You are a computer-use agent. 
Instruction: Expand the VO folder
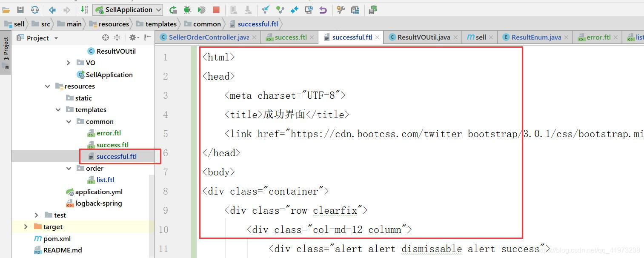pos(69,63)
